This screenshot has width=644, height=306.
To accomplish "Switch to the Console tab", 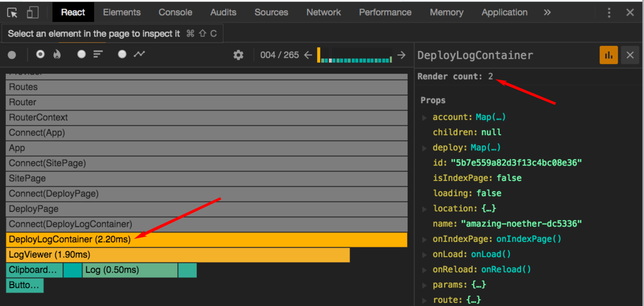I will [175, 12].
